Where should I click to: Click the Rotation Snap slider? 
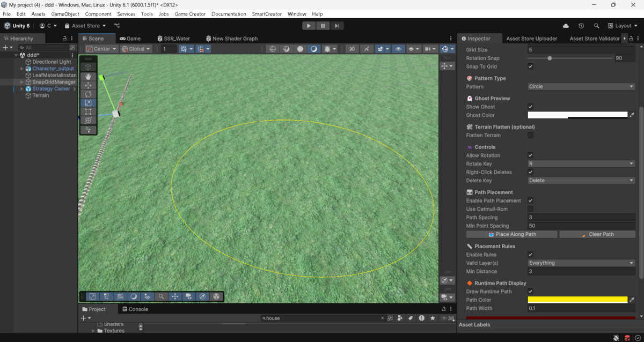tap(570, 58)
